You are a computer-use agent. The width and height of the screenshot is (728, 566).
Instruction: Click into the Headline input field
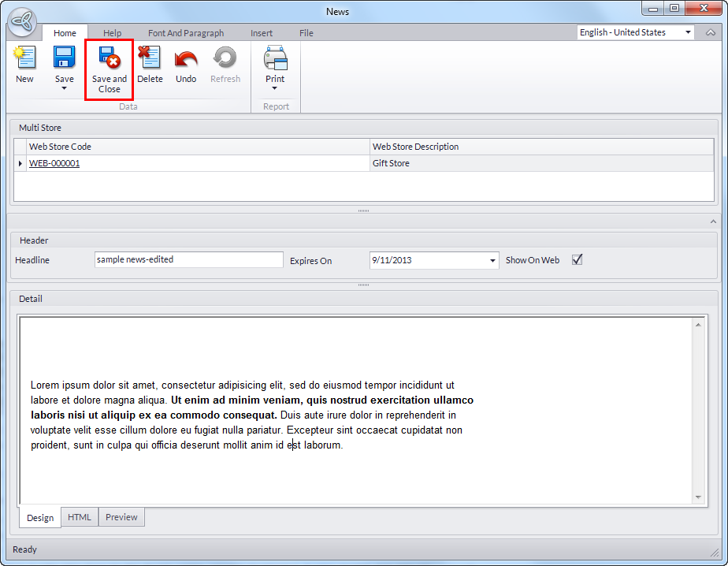point(188,260)
